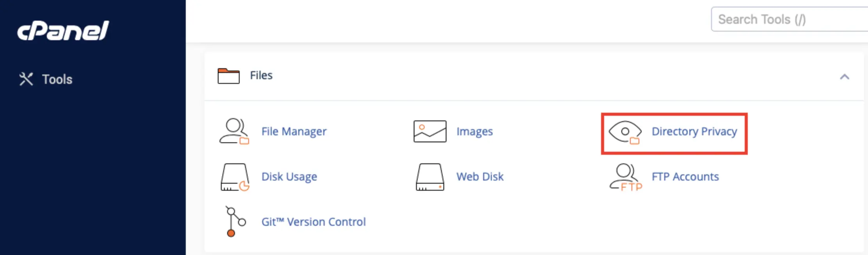Screen dimensions: 868x255
Task: Click the Disk Usage drive icon
Action: click(235, 177)
